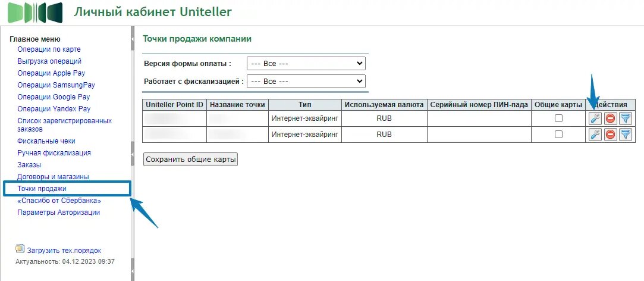Click Интернет-эквайринг cell in second row
The image size is (644, 281).
tap(305, 134)
